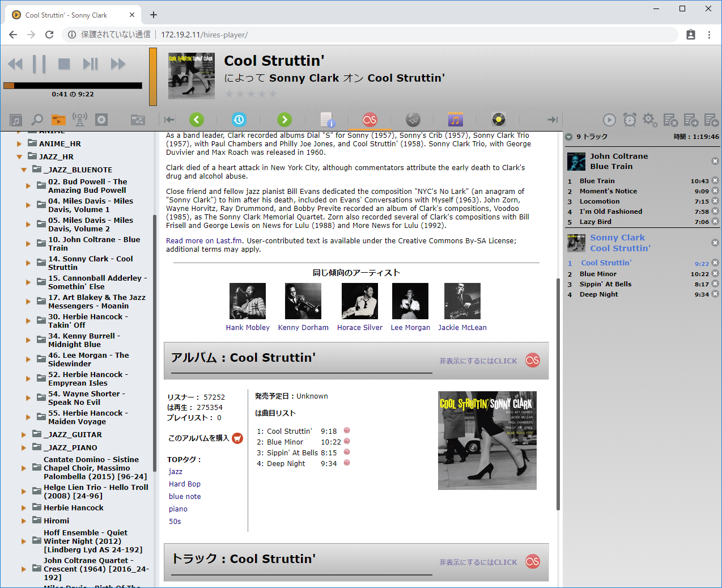Image resolution: width=722 pixels, height=588 pixels.
Task: Open similar artist Kenny Dorham
Action: 303,328
